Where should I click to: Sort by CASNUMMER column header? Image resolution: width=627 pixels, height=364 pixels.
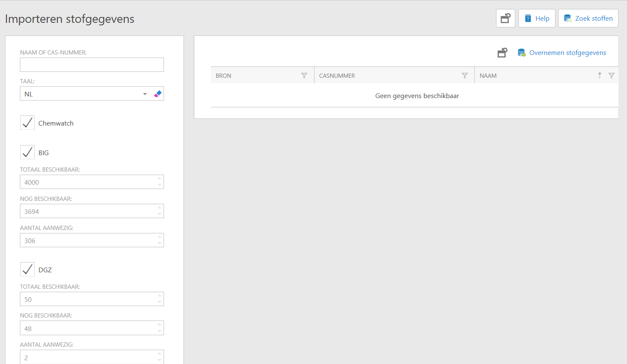pyautogui.click(x=337, y=76)
